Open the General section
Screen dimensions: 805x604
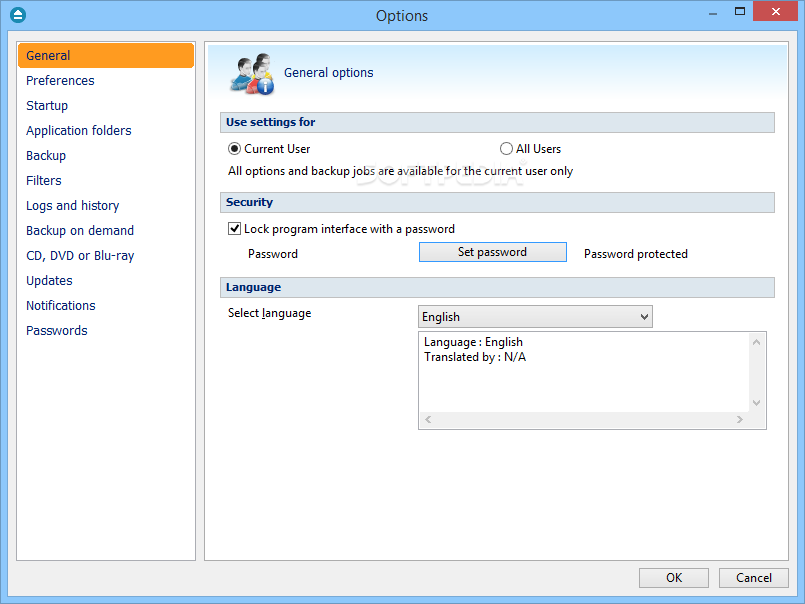point(106,55)
